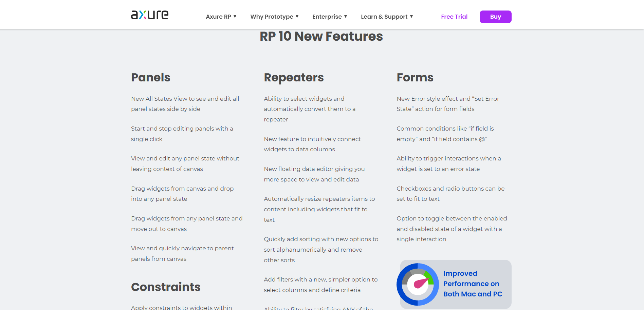Click the performance gauge icon
The height and width of the screenshot is (310, 644).
[418, 284]
